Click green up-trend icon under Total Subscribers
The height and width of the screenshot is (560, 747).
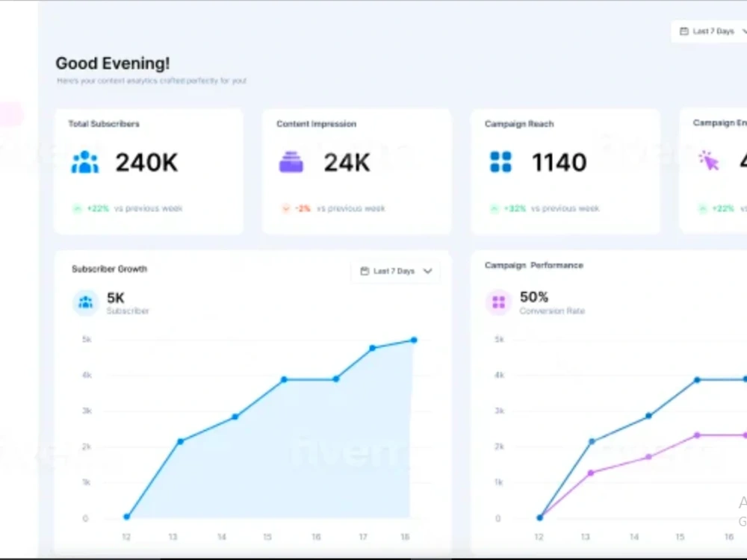pos(77,208)
